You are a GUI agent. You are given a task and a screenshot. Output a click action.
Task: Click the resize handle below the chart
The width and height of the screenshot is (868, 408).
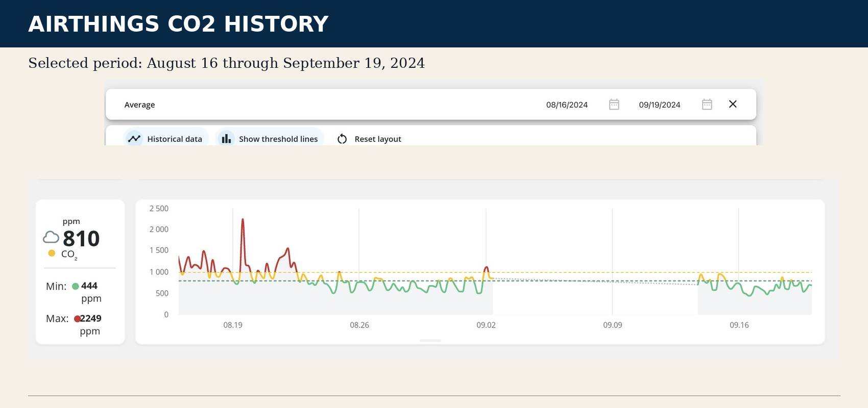coord(430,340)
